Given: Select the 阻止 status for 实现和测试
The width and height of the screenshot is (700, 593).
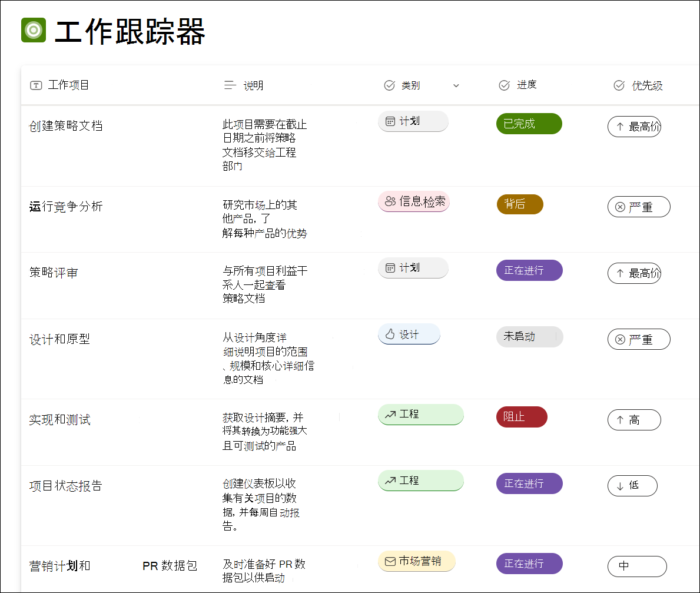Looking at the screenshot, I should point(522,417).
